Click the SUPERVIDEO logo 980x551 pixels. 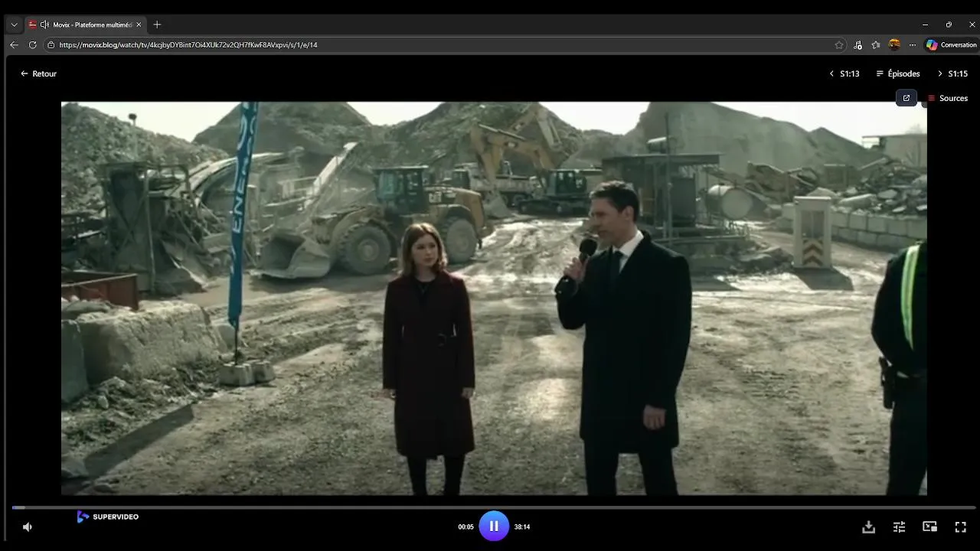click(108, 517)
